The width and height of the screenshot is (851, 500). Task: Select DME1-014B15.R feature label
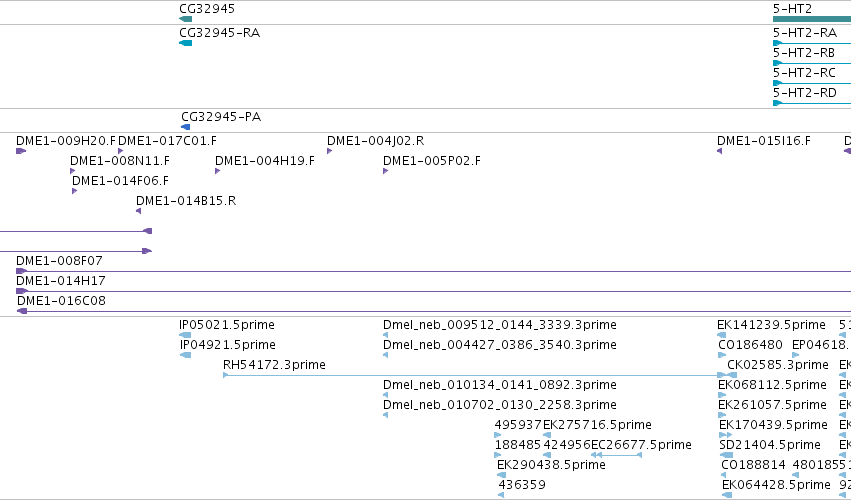pos(186,200)
